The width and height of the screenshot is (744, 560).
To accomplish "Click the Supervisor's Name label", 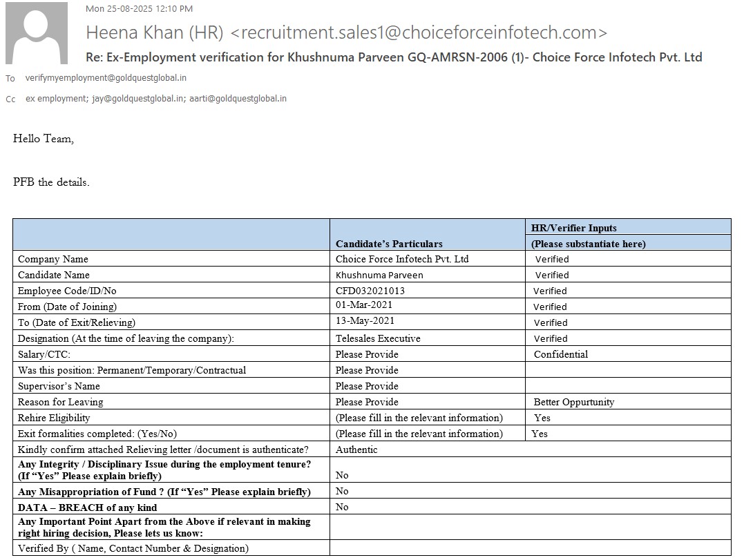I will coord(59,386).
